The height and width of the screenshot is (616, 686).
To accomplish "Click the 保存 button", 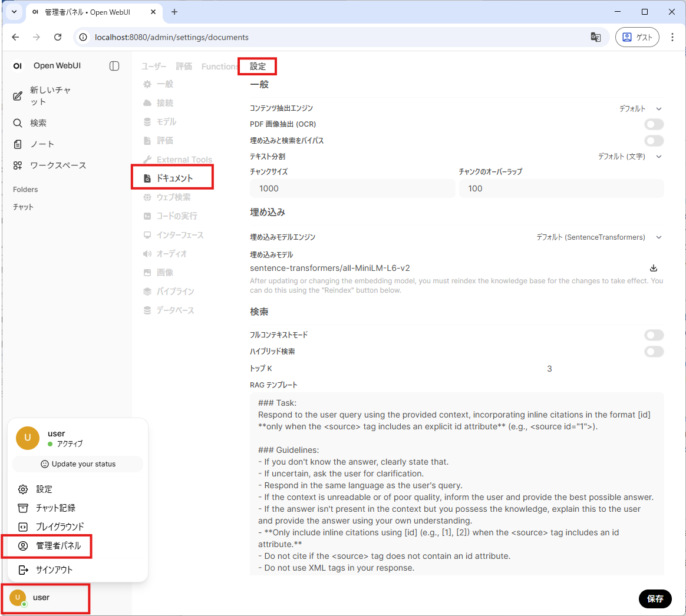I will point(655,598).
